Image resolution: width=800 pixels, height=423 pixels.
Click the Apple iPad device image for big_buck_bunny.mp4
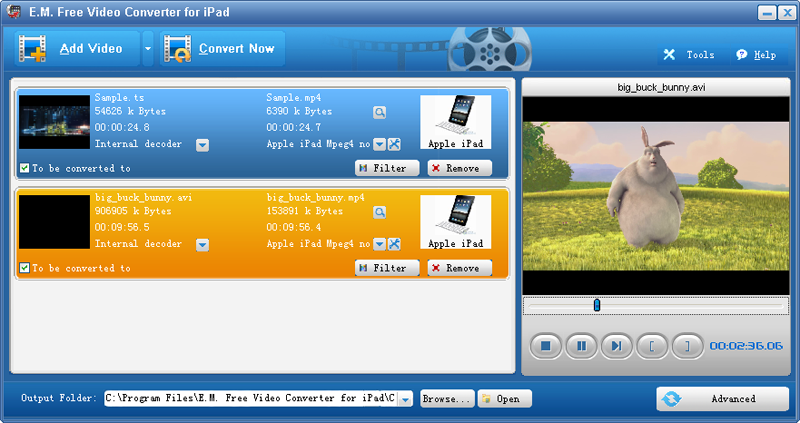click(x=456, y=222)
